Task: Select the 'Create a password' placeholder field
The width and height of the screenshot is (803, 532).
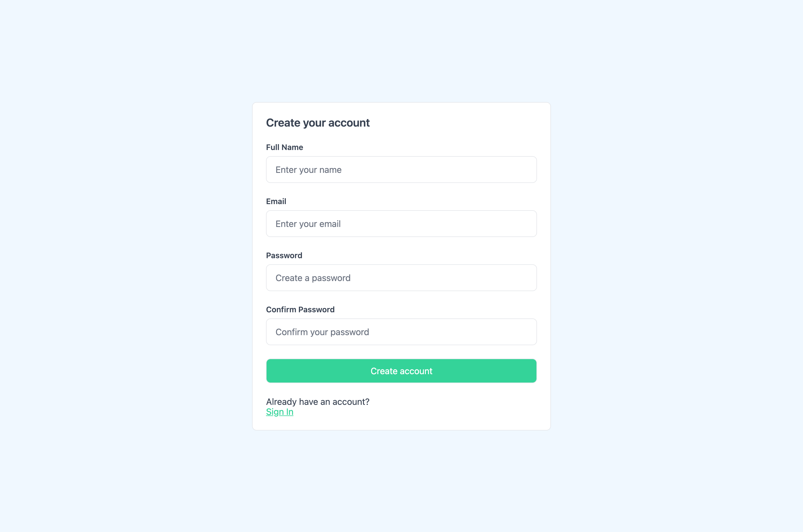Action: click(x=401, y=277)
